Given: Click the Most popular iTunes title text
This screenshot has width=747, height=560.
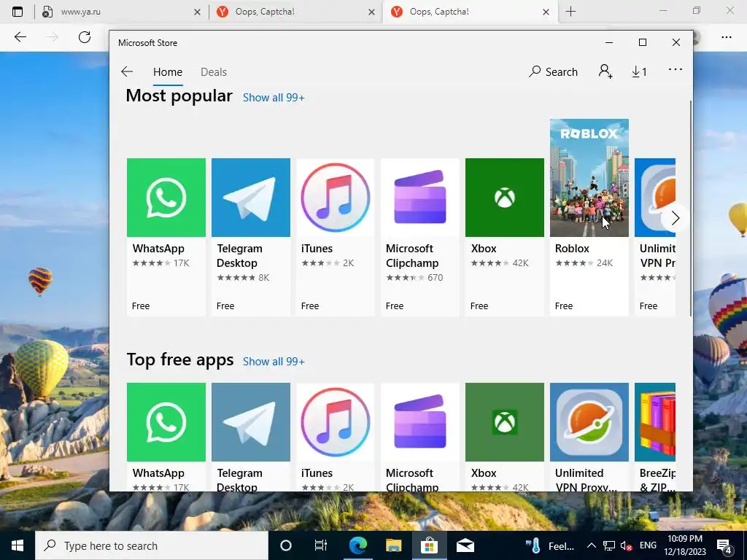Looking at the screenshot, I should click(x=317, y=249).
